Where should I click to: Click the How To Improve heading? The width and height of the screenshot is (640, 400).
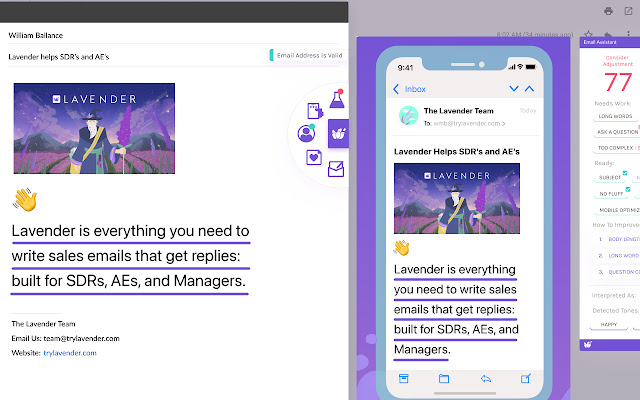tap(616, 225)
